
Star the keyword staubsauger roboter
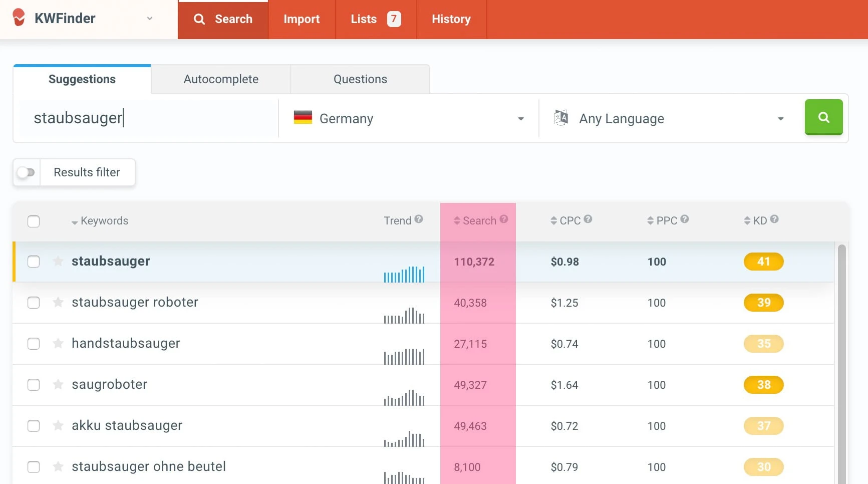[58, 303]
